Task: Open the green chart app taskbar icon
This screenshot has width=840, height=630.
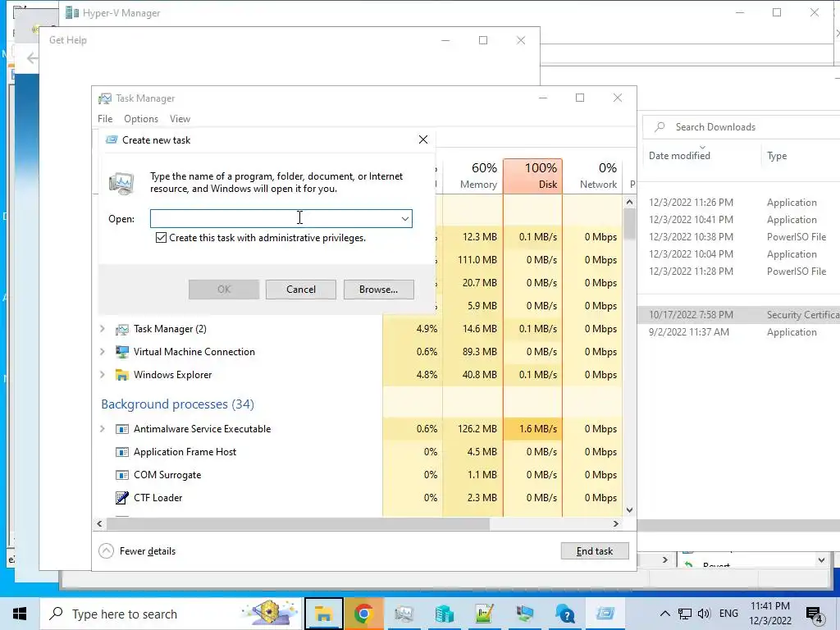Action: (x=484, y=614)
